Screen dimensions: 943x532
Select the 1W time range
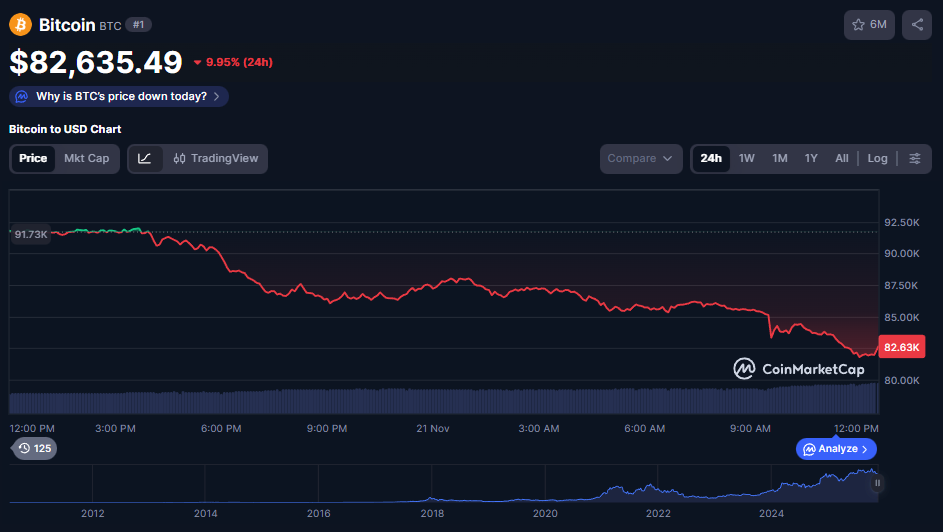click(746, 159)
